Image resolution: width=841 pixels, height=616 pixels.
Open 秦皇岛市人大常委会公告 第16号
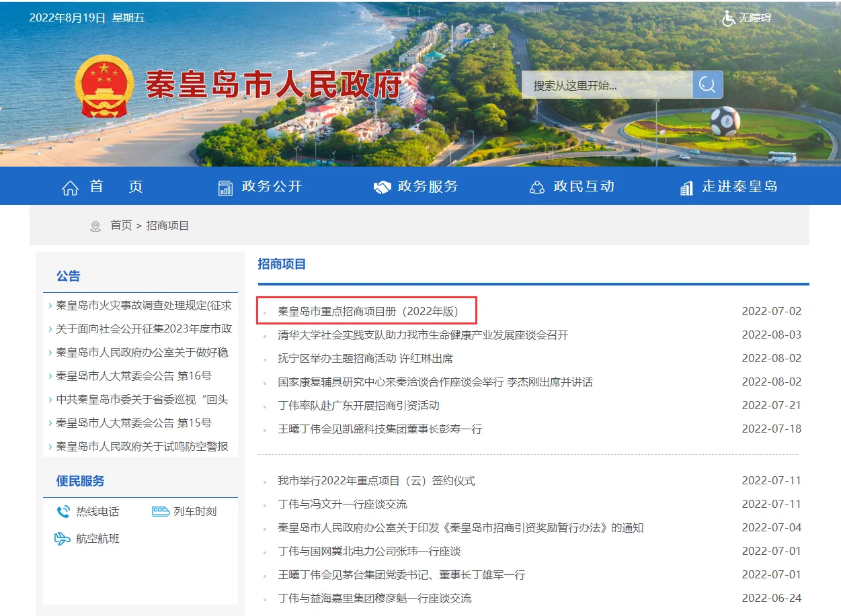tap(134, 376)
